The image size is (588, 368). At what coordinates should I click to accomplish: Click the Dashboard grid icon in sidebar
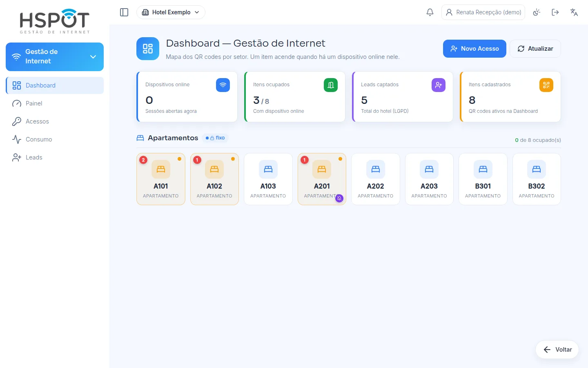pyautogui.click(x=17, y=85)
